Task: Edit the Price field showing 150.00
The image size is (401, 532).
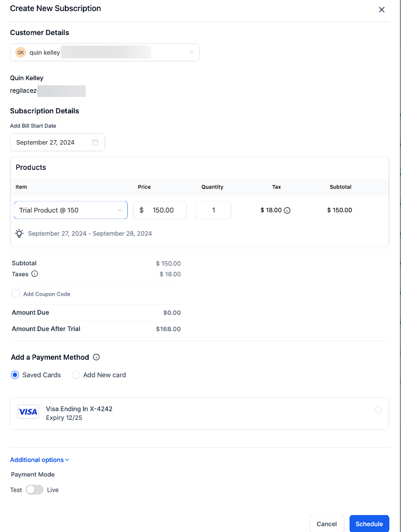Action: point(163,210)
